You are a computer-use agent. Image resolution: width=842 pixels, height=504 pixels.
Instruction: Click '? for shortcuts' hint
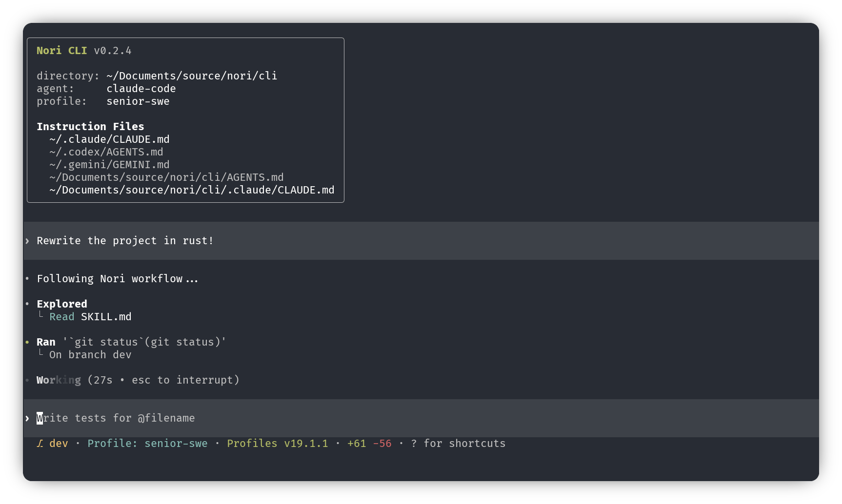[x=458, y=444]
